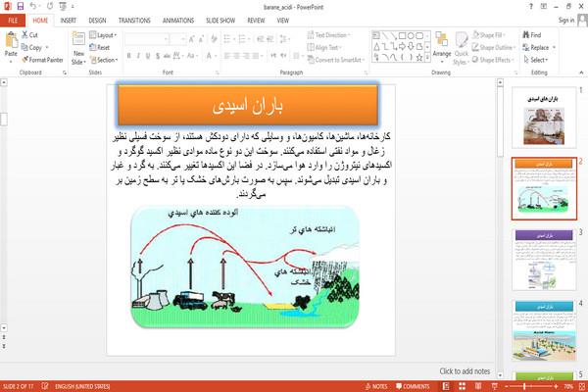Collapse the ribbon with the caret arrow

581,73
